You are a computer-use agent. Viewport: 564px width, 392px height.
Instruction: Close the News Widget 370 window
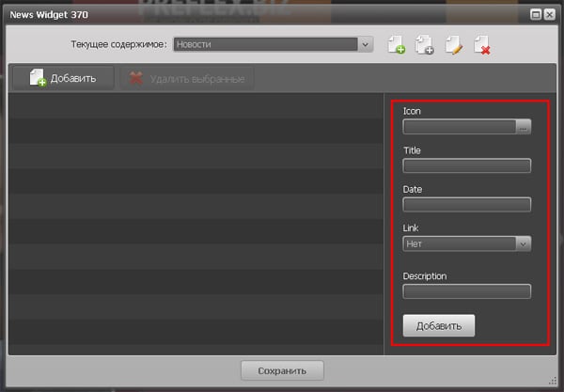point(550,14)
